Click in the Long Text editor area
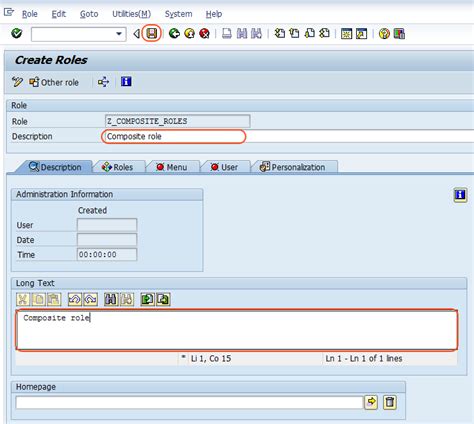Viewport: 474px width, 424px height. [x=237, y=330]
